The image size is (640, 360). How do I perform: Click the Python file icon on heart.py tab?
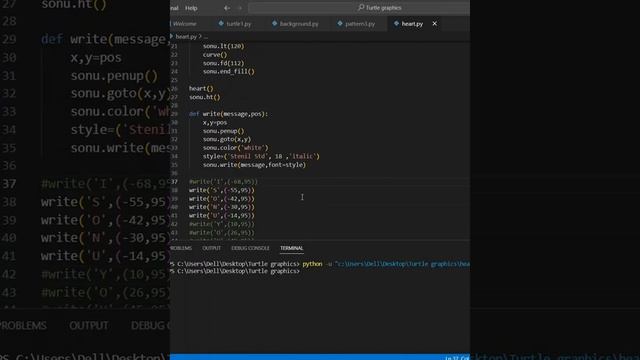click(x=396, y=24)
